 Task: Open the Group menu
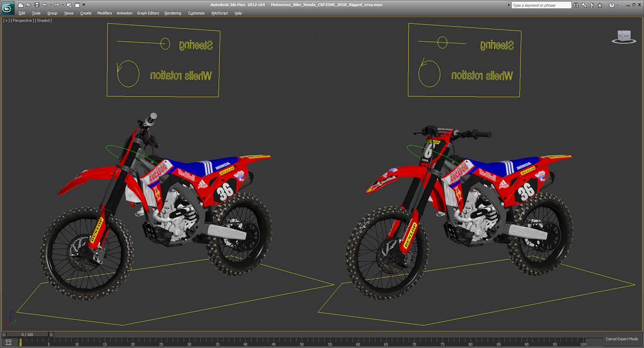(52, 13)
